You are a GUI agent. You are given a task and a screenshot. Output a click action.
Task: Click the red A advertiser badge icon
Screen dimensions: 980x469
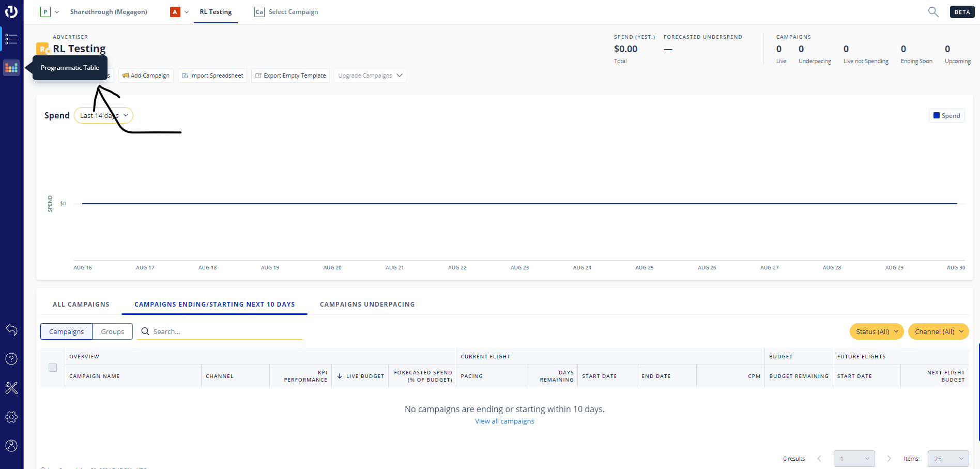click(175, 12)
